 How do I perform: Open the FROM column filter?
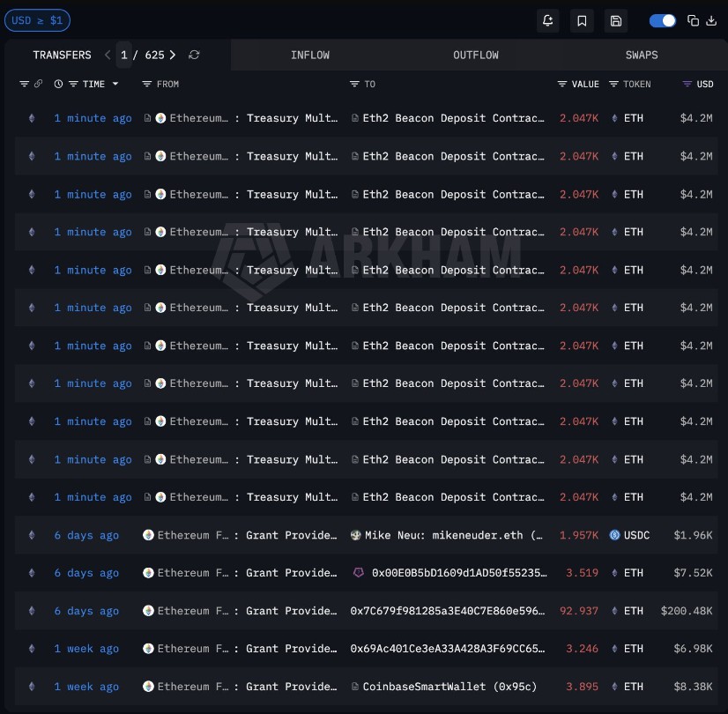pyautogui.click(x=146, y=84)
